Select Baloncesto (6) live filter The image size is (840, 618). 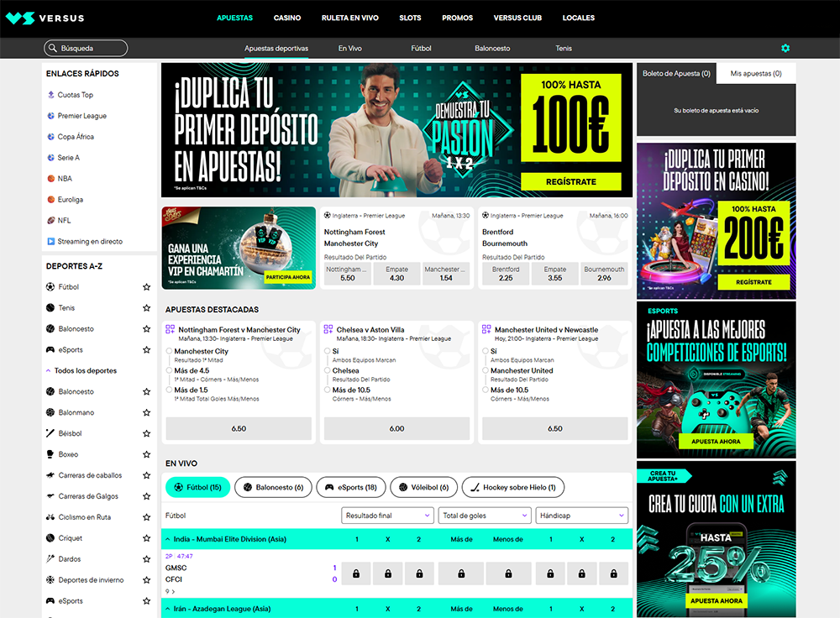pos(273,487)
